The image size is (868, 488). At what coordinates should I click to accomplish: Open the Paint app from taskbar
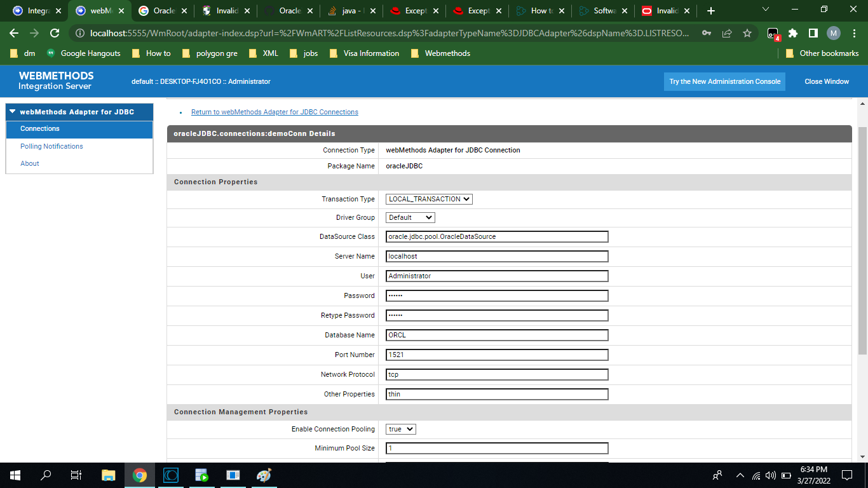[x=264, y=475]
